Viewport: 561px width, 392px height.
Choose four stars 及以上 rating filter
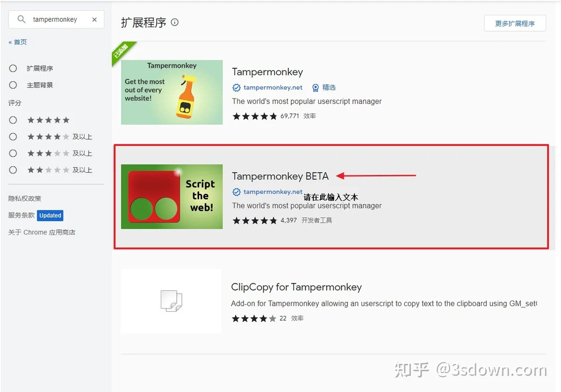coord(13,136)
